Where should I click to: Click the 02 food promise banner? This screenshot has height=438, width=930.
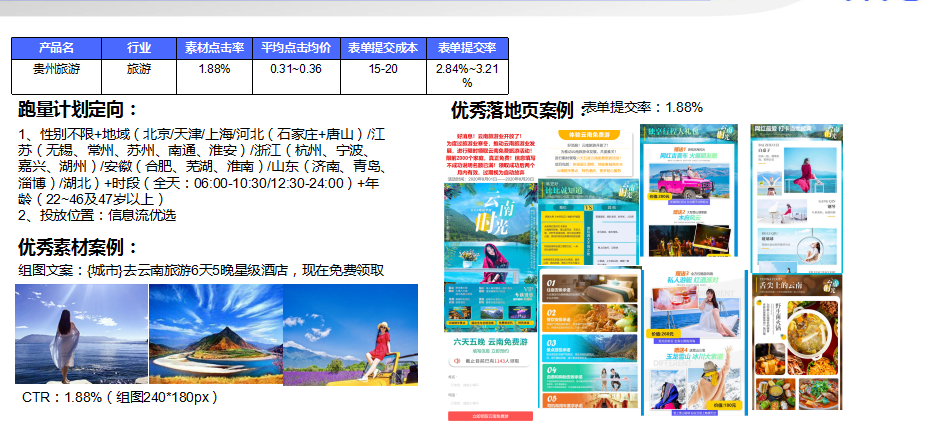[x=590, y=318]
